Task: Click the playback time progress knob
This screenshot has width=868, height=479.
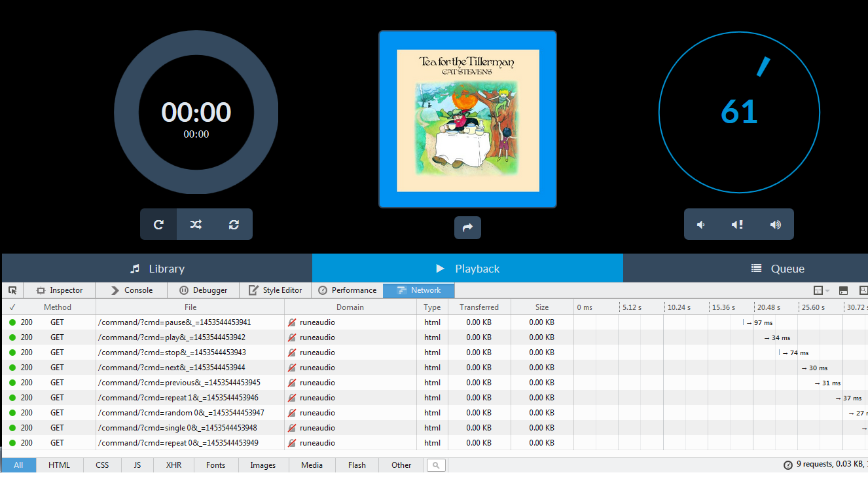Action: coord(196,111)
